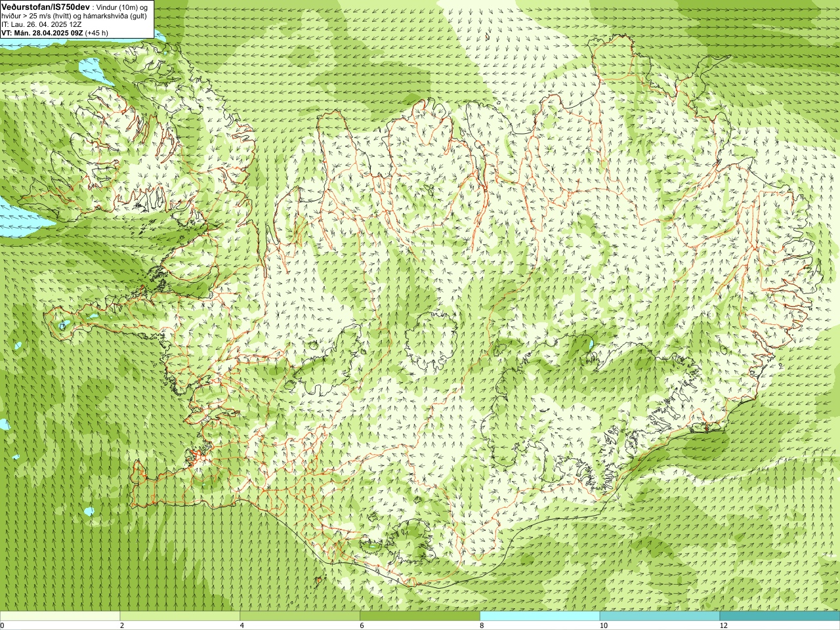The image size is (840, 630).
Task: Click the '(+45 h)' forecast offset text
Action: [x=96, y=33]
